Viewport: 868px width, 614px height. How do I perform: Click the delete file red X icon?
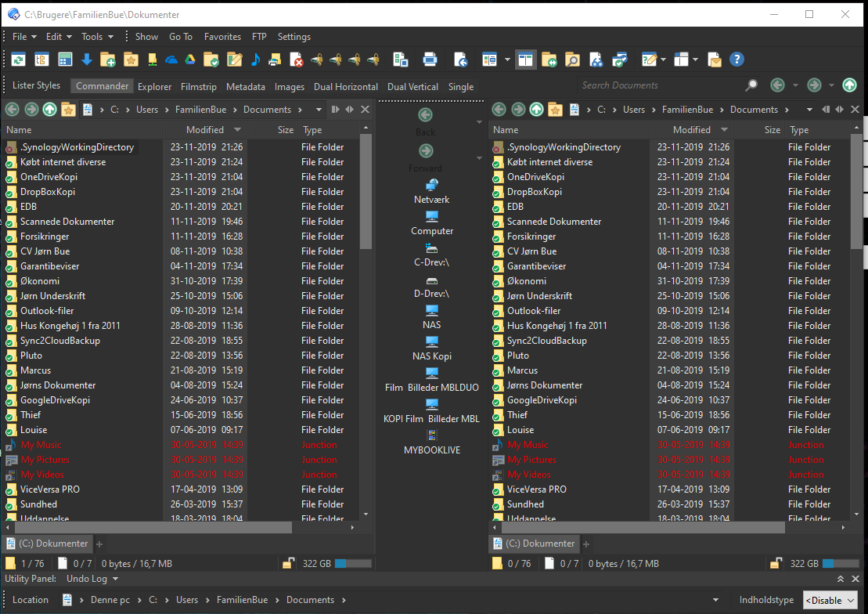tap(297, 60)
